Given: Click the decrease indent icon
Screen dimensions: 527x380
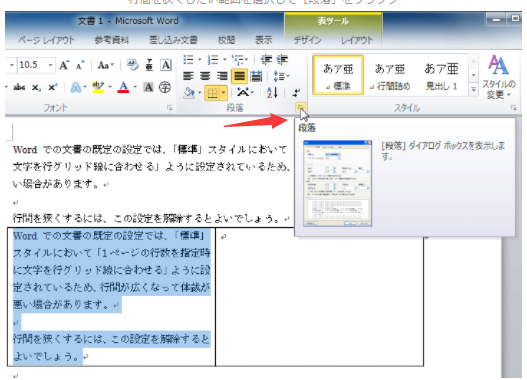Looking at the screenshot, I should 266,60.
